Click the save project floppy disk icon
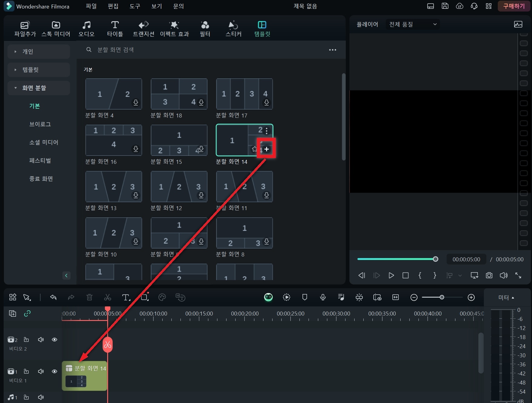This screenshot has width=532, height=403. tap(445, 6)
